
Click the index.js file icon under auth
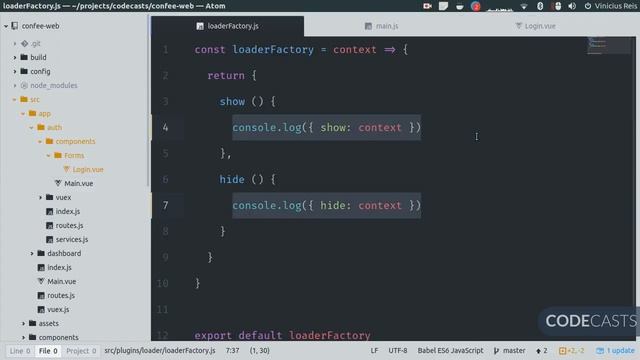click(x=49, y=211)
